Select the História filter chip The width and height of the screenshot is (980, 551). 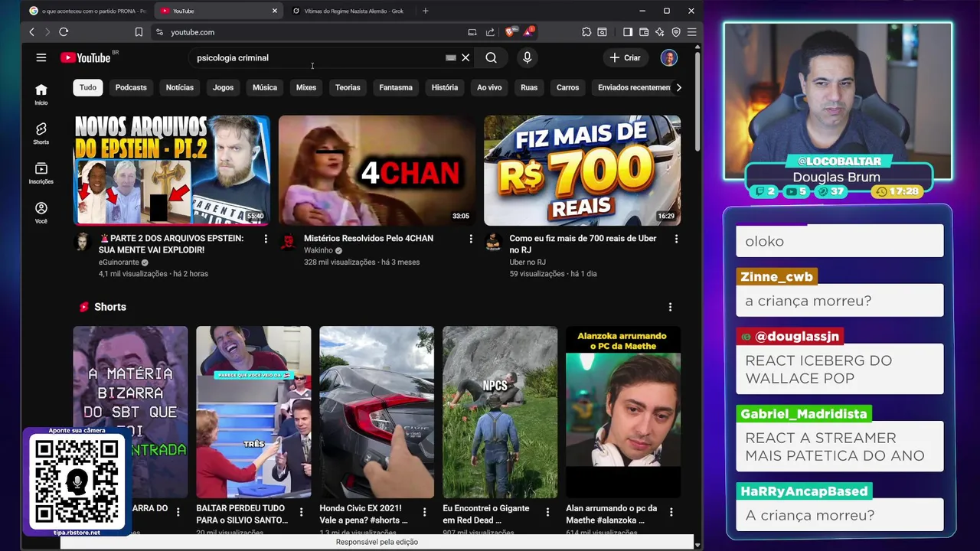[x=445, y=87]
